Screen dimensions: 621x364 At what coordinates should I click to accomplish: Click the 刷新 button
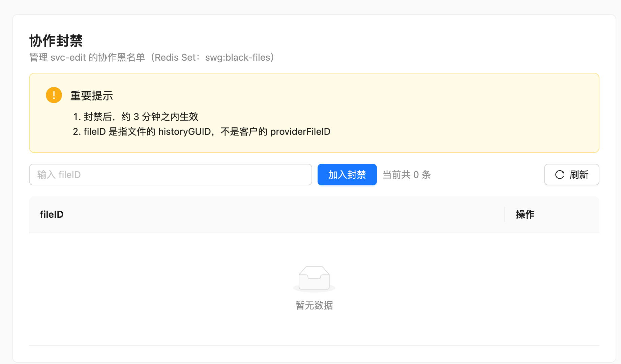pos(571,175)
